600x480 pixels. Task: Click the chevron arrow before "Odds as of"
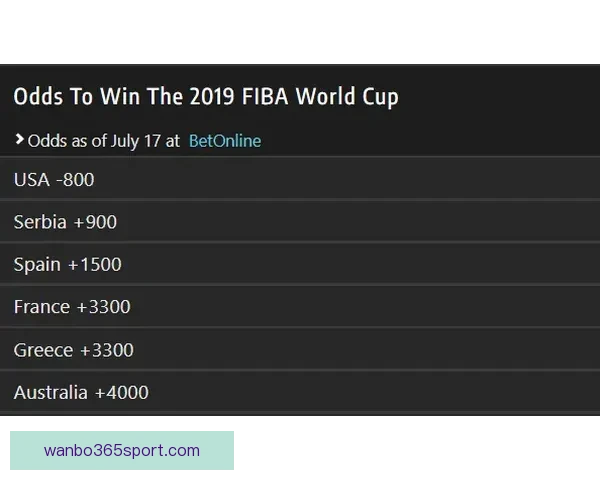tap(19, 140)
